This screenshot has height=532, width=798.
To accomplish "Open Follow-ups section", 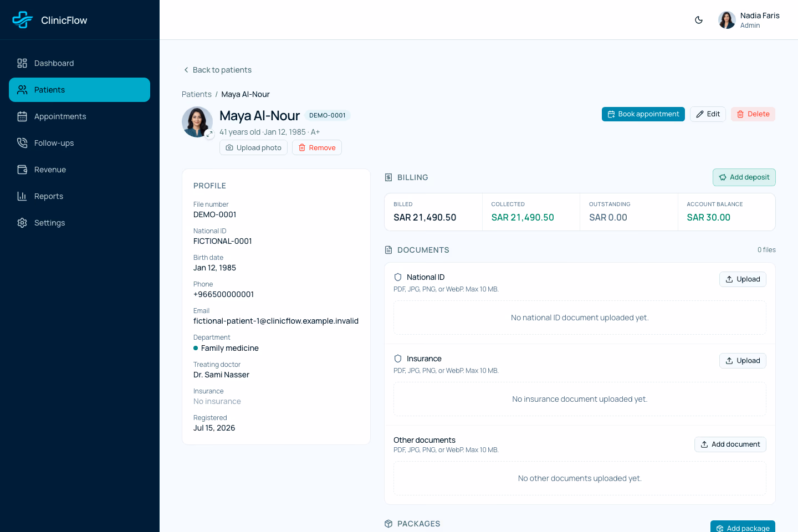I will (x=80, y=143).
